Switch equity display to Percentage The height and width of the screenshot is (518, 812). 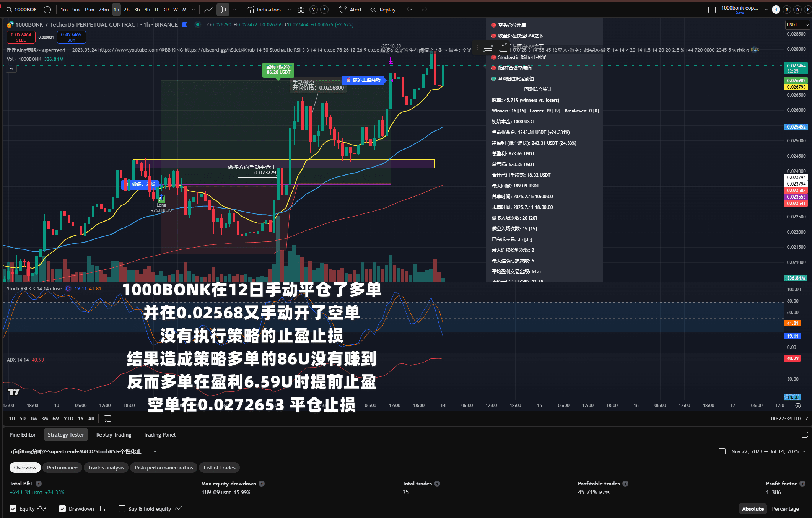tap(785, 509)
